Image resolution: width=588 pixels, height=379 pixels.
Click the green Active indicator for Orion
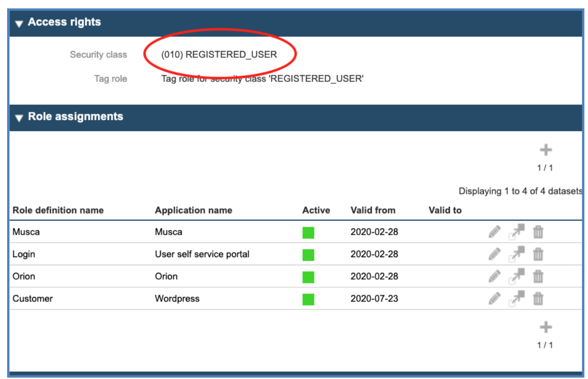point(308,276)
